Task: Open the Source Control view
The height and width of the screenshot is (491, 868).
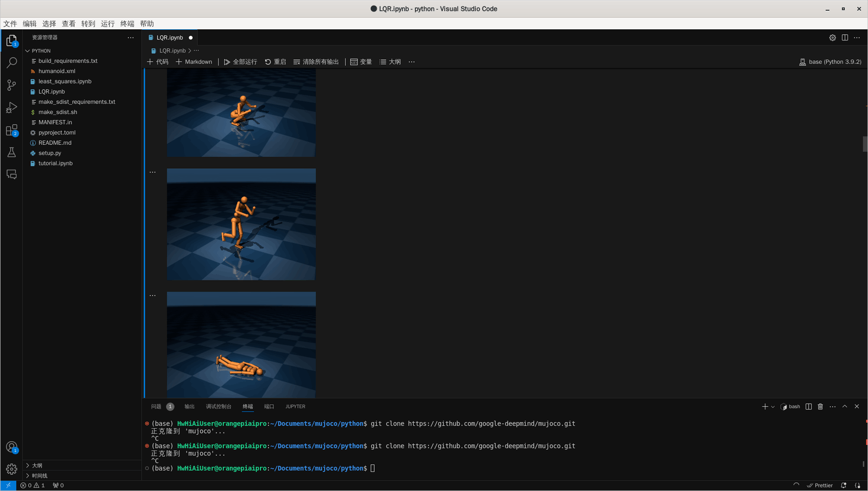Action: click(11, 85)
